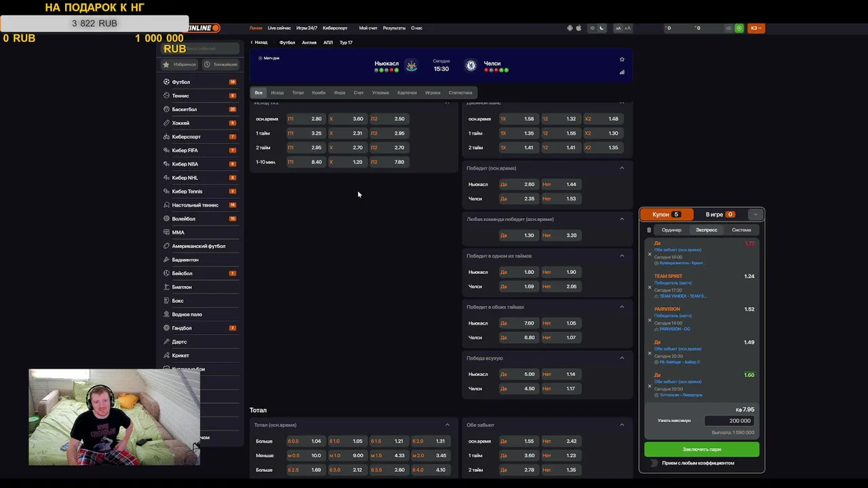Clear coupon with the trash icon
The height and width of the screenshot is (488, 868).
[x=649, y=230]
